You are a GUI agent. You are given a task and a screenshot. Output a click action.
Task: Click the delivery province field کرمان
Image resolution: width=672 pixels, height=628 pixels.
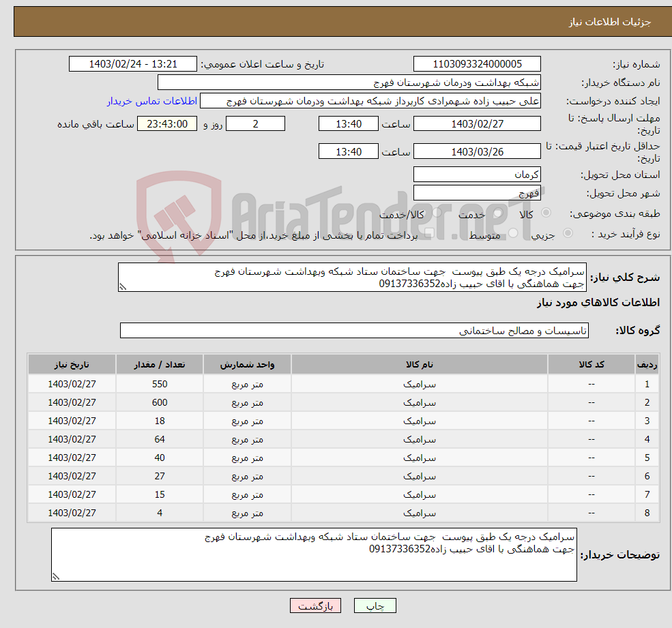click(x=477, y=175)
